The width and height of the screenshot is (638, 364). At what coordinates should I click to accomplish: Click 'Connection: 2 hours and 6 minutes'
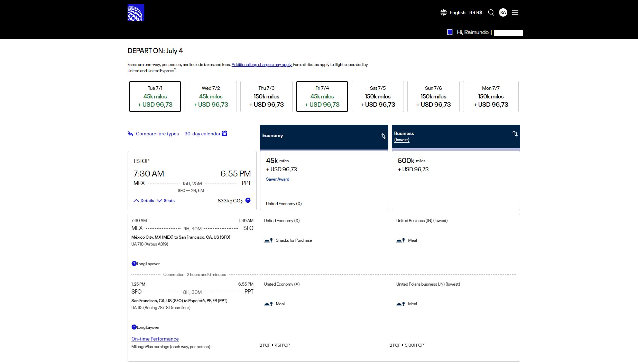click(194, 275)
